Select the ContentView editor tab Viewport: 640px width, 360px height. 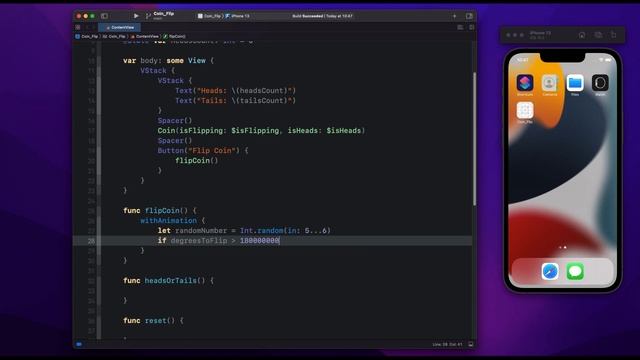120,27
